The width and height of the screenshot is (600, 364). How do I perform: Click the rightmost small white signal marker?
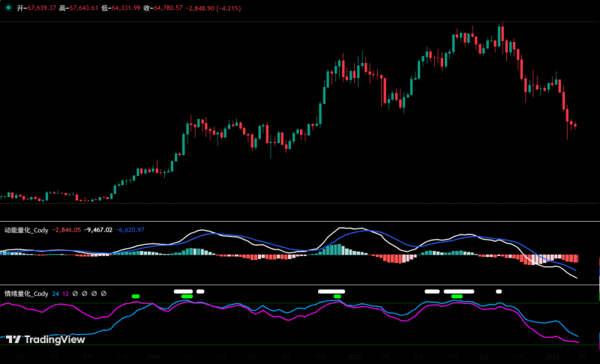pyautogui.click(x=499, y=291)
